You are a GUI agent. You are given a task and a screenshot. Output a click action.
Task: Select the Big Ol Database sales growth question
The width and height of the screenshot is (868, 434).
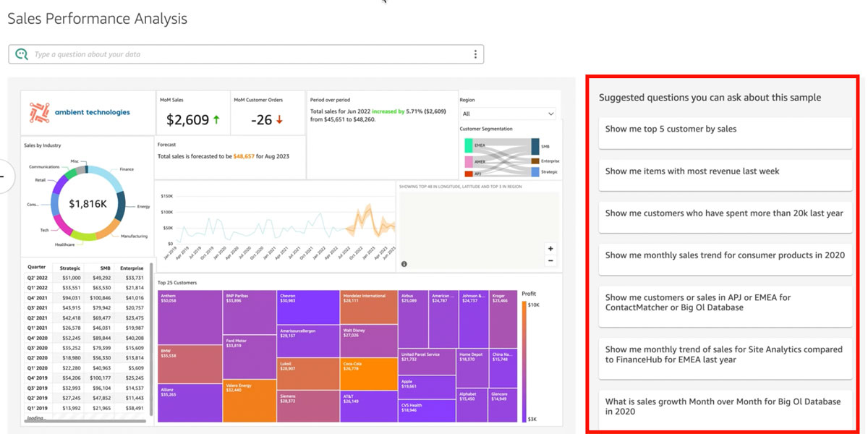click(726, 410)
